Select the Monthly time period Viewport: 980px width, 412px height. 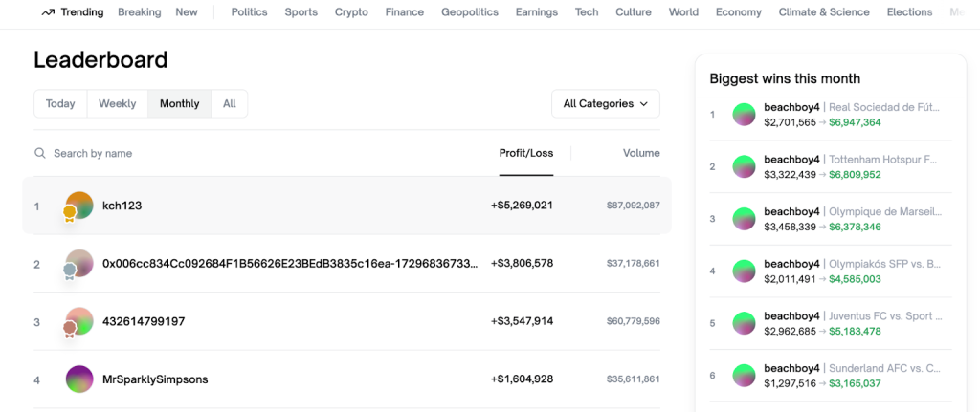pyautogui.click(x=179, y=104)
